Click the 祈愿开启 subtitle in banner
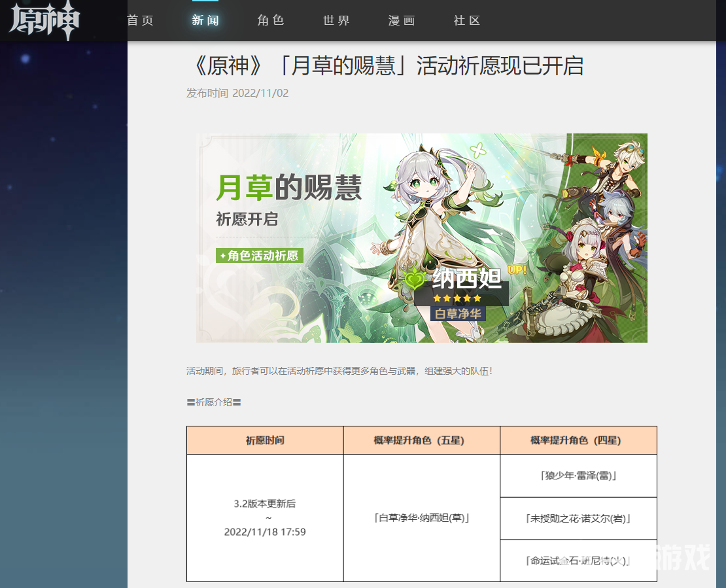This screenshot has height=588, width=726. pos(247,219)
